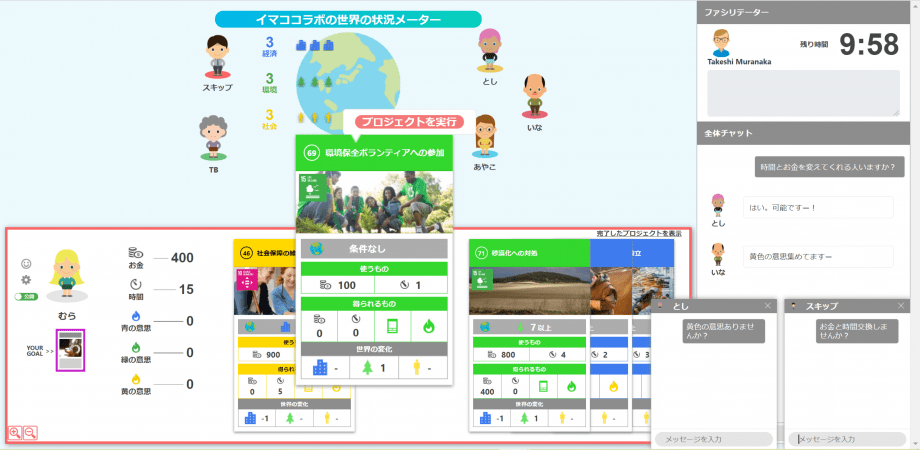Click the YOUR GOAL card thumbnail

point(71,352)
